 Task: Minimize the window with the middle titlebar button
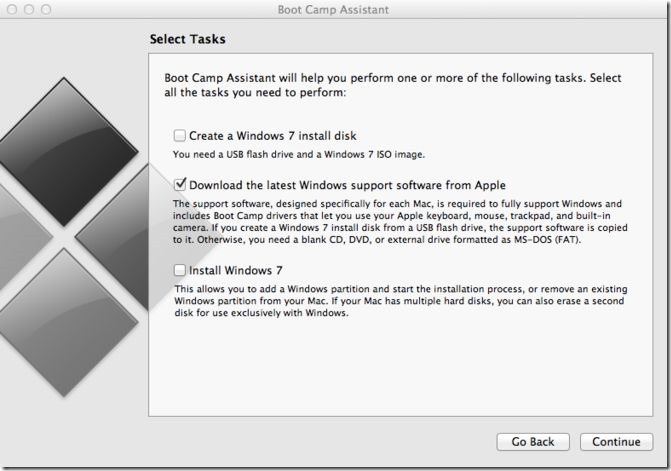(29, 9)
